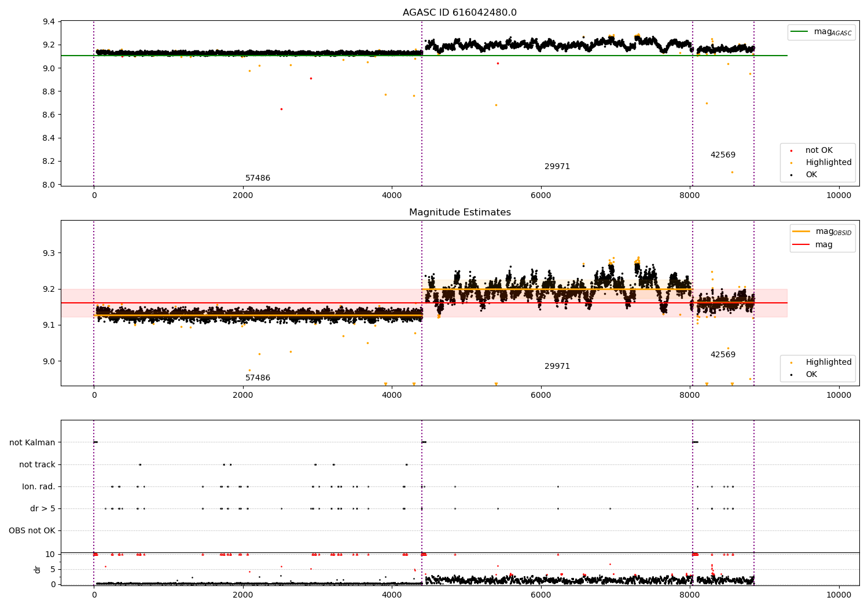
Task: Click the orange outlier point near 8.1 magnitude
Action: click(731, 172)
